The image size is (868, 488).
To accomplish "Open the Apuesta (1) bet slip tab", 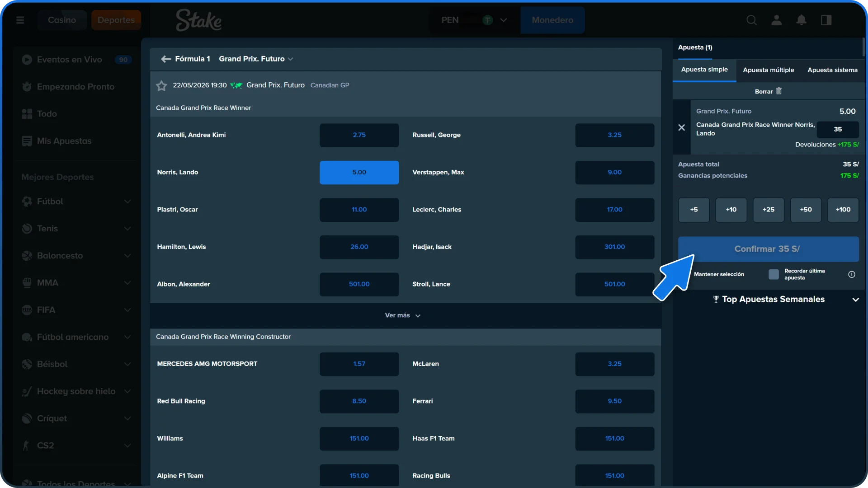I will coord(695,47).
